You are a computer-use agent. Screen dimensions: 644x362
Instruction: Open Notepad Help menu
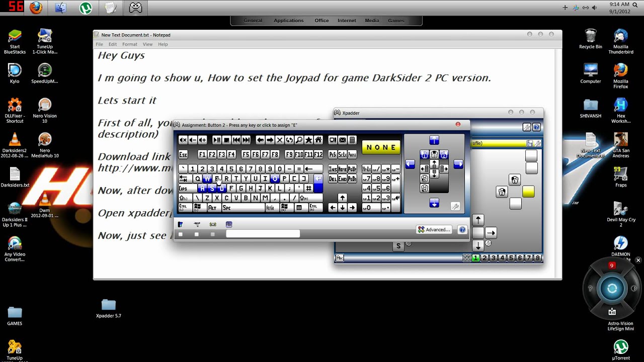coord(163,44)
